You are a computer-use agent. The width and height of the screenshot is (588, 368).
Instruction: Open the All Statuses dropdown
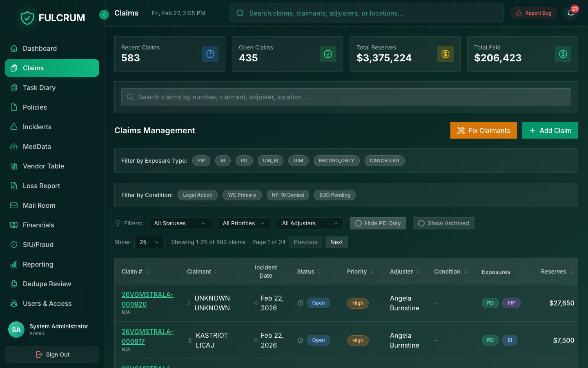click(x=180, y=223)
